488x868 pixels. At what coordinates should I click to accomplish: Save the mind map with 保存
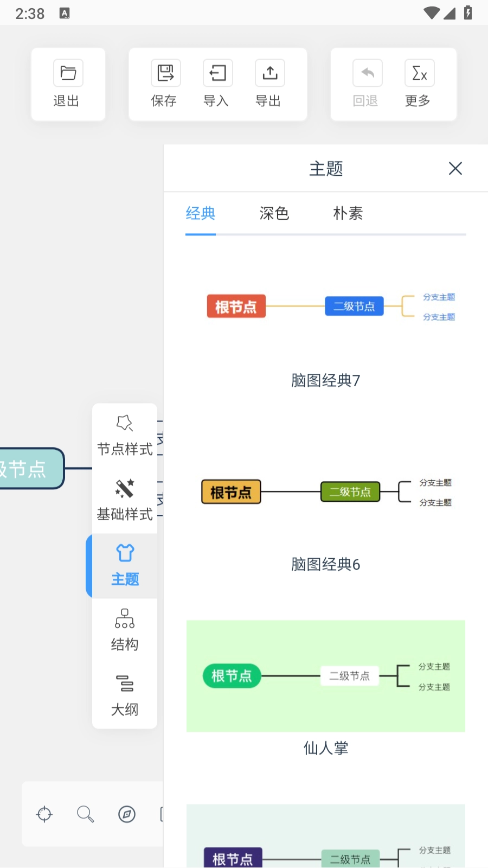pos(165,73)
